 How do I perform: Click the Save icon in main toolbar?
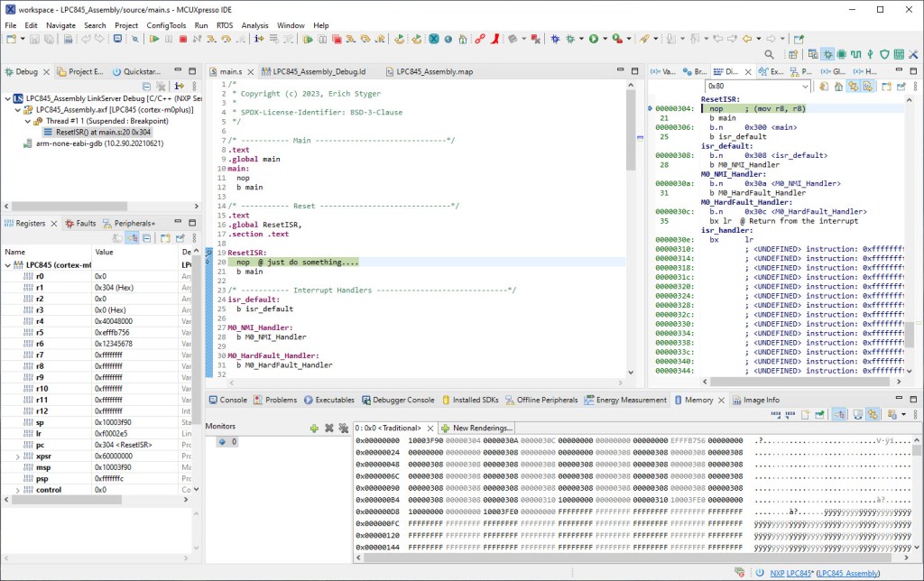coord(35,40)
